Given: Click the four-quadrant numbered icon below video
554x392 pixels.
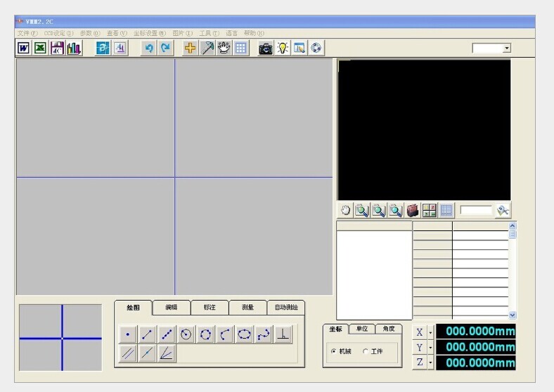Looking at the screenshot, I should click(x=430, y=211).
